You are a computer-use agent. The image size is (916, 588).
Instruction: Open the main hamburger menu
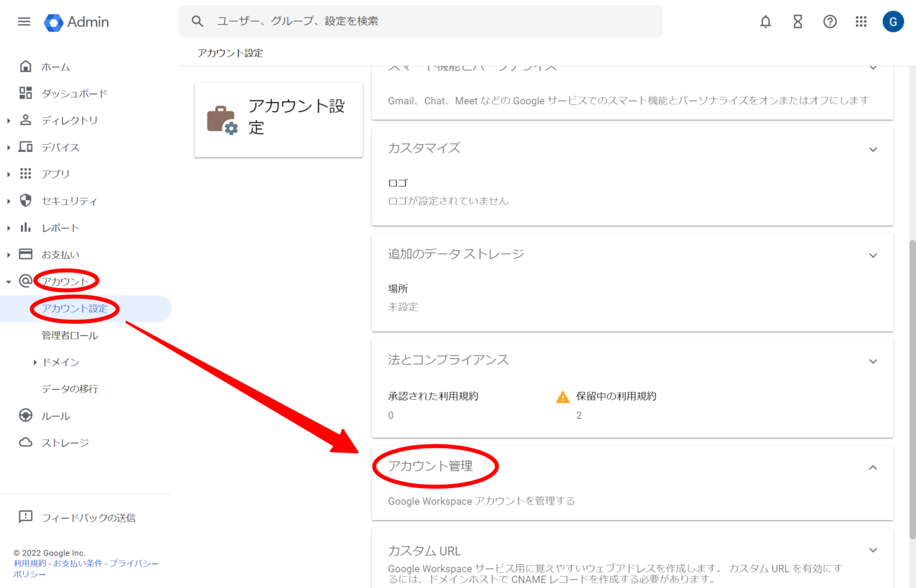pos(24,22)
